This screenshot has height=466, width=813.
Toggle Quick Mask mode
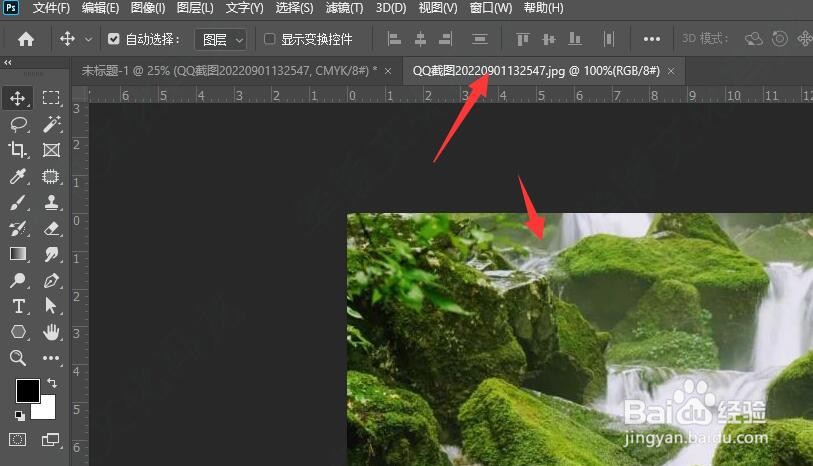point(18,440)
